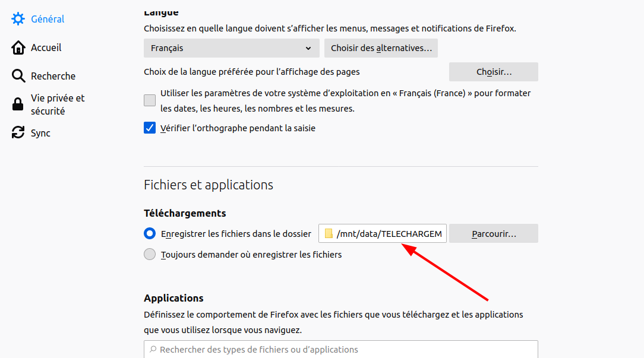Screen dimensions: 644x358
Task: Switch to the Accueil settings section
Action: 46,47
